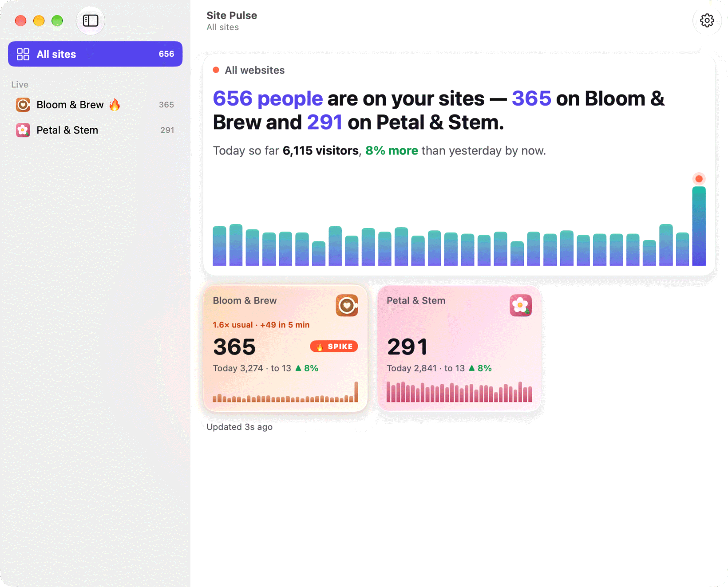Click the red live dot above the chart
Viewport: 728px width, 587px height.
tap(699, 179)
